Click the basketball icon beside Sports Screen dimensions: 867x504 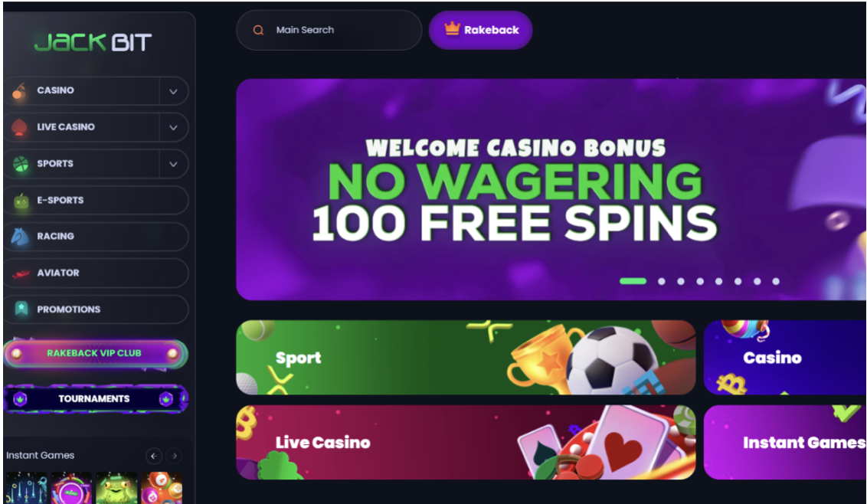[21, 164]
